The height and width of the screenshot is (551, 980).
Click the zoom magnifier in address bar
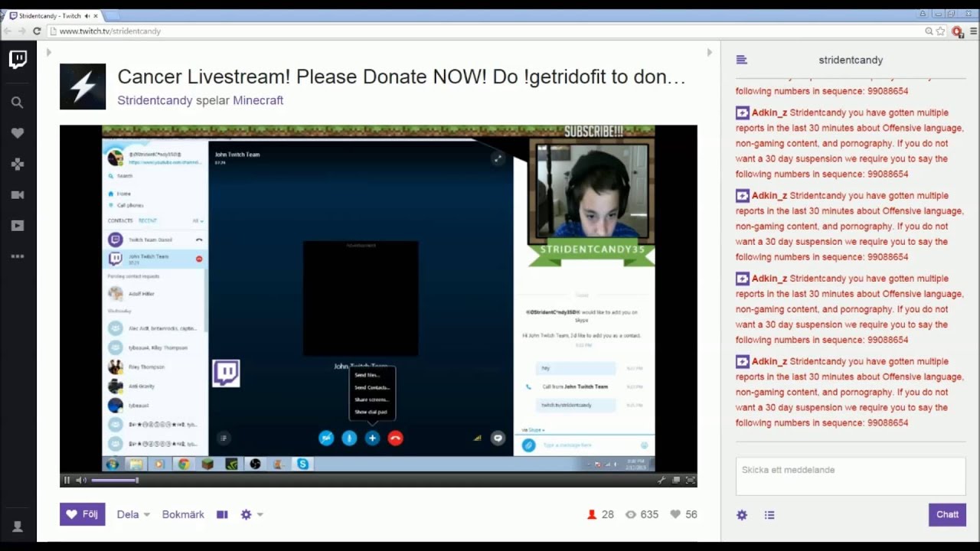coord(929,31)
